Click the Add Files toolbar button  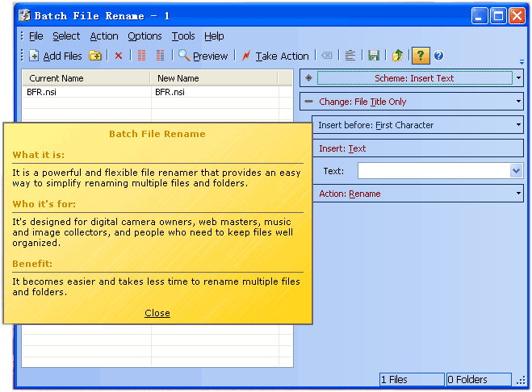click(x=56, y=56)
